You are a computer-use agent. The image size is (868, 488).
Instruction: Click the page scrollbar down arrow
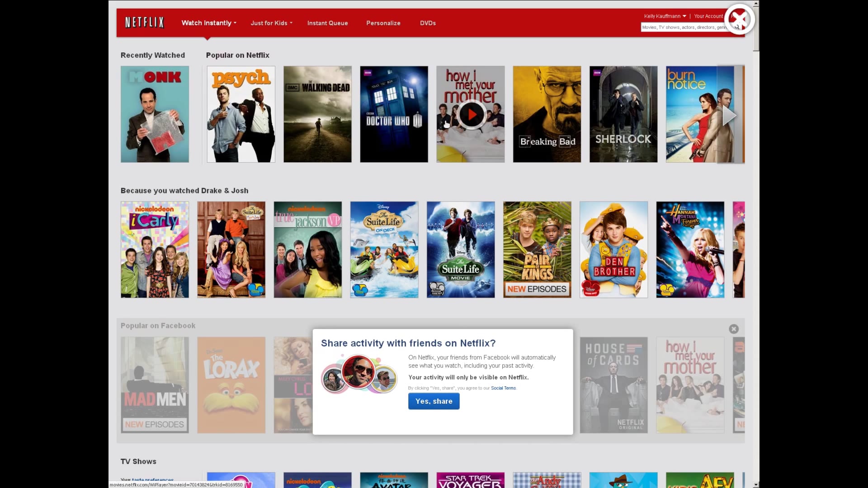pyautogui.click(x=756, y=484)
